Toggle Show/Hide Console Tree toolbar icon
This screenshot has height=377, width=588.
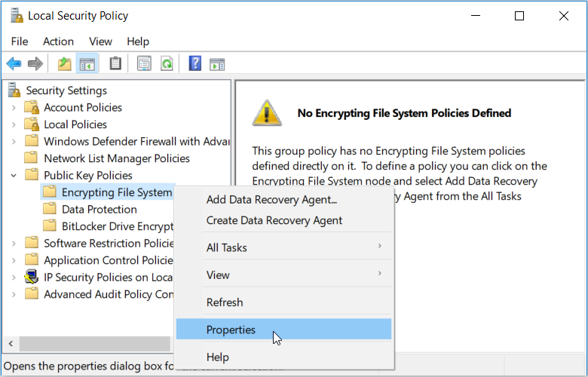point(87,64)
